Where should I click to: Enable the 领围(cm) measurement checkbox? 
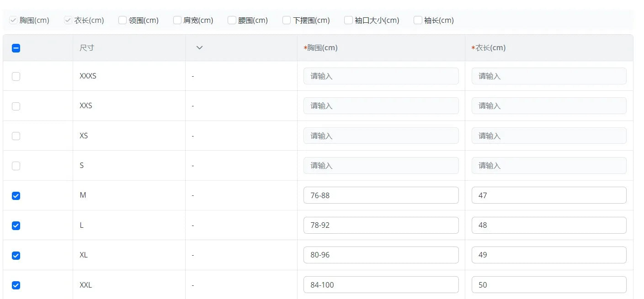[x=122, y=20]
